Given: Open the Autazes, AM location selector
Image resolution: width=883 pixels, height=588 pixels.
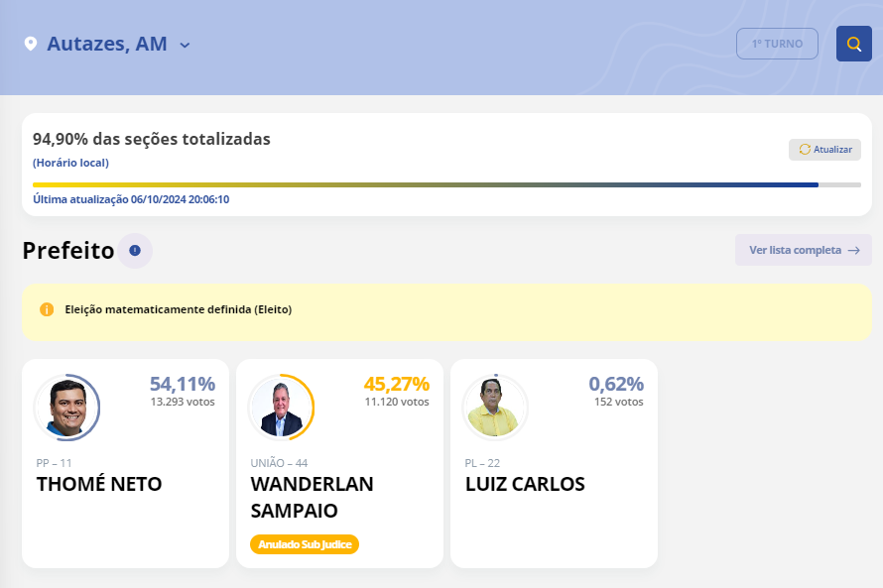Looking at the screenshot, I should [x=107, y=44].
